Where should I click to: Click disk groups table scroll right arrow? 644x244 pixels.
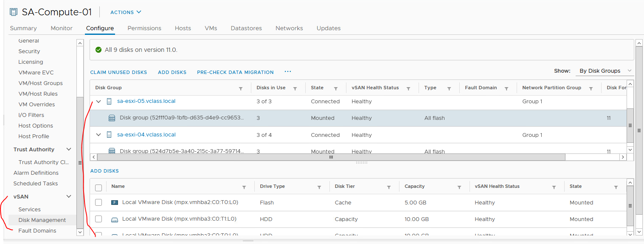tap(623, 157)
